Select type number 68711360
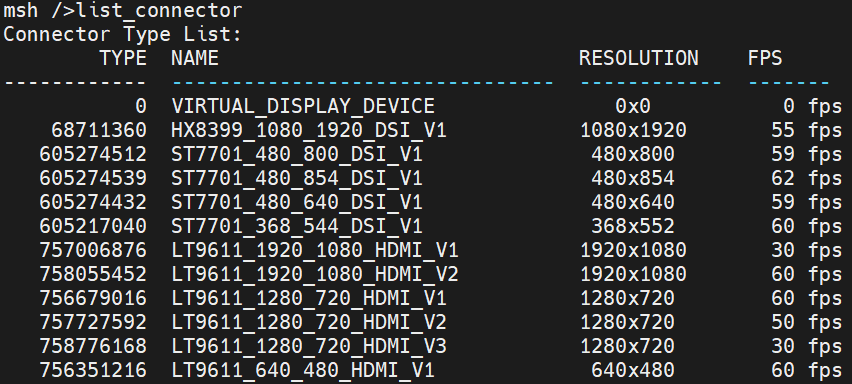852x384 pixels. point(99,130)
